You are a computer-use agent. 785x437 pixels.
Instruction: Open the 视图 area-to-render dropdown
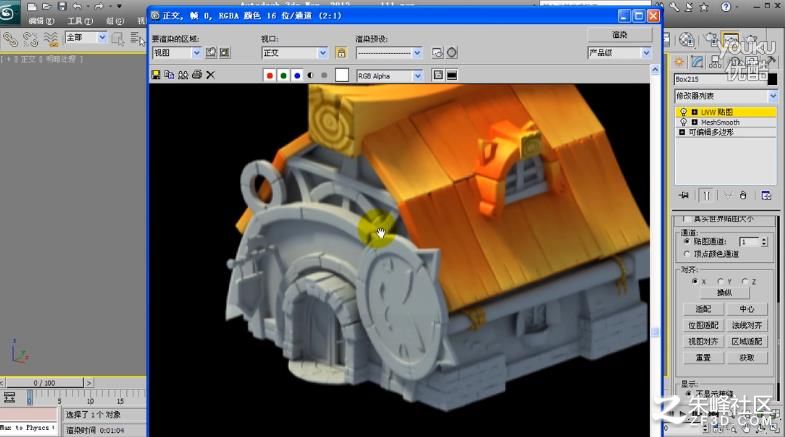177,53
